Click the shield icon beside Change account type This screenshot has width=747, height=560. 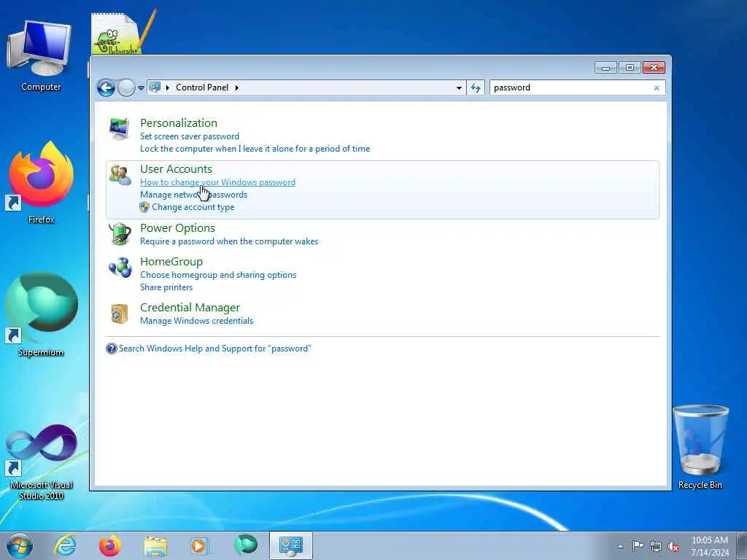point(144,207)
